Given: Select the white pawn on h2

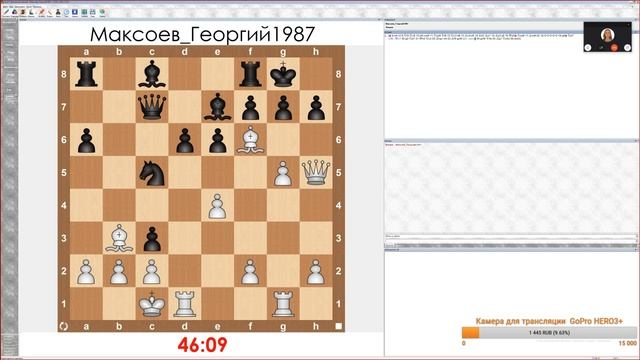Looking at the screenshot, I should click(x=316, y=271).
